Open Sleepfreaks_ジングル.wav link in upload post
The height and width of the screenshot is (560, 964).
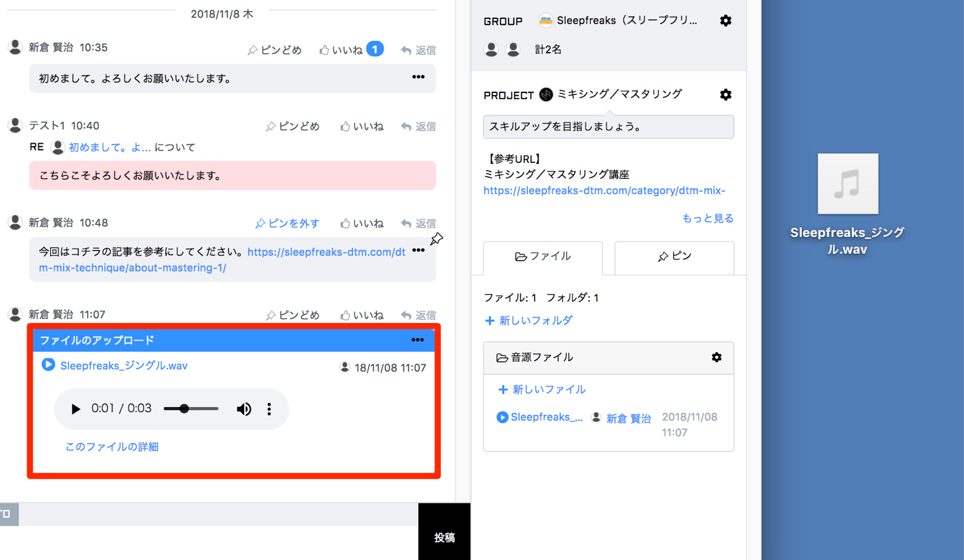[124, 366]
